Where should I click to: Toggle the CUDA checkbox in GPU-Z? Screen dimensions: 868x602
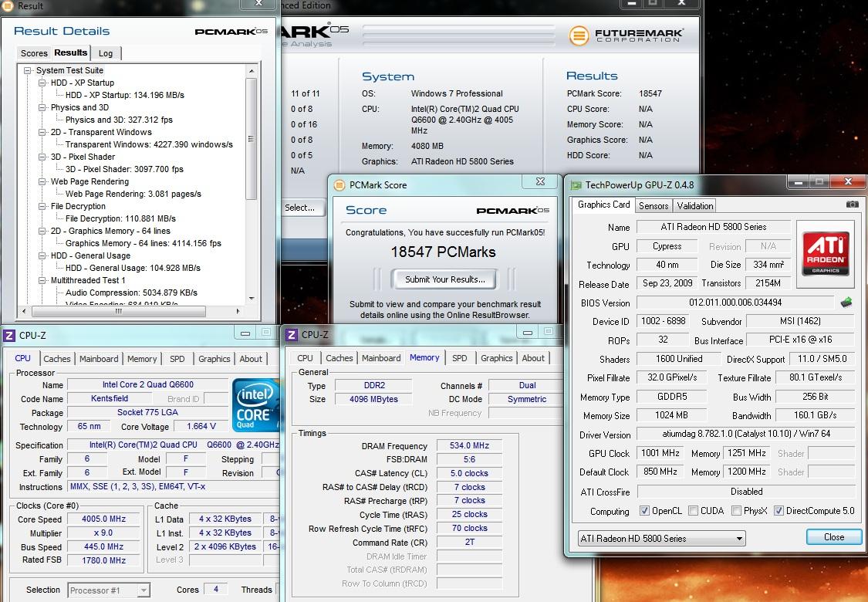[693, 511]
